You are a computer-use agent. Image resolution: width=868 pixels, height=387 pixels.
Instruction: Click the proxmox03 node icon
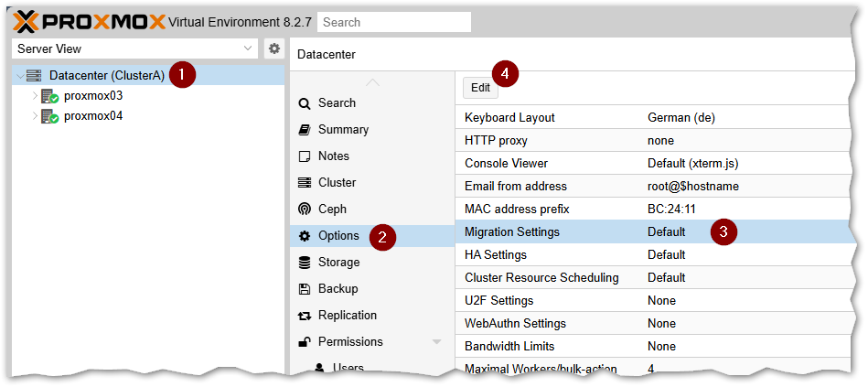click(x=49, y=96)
